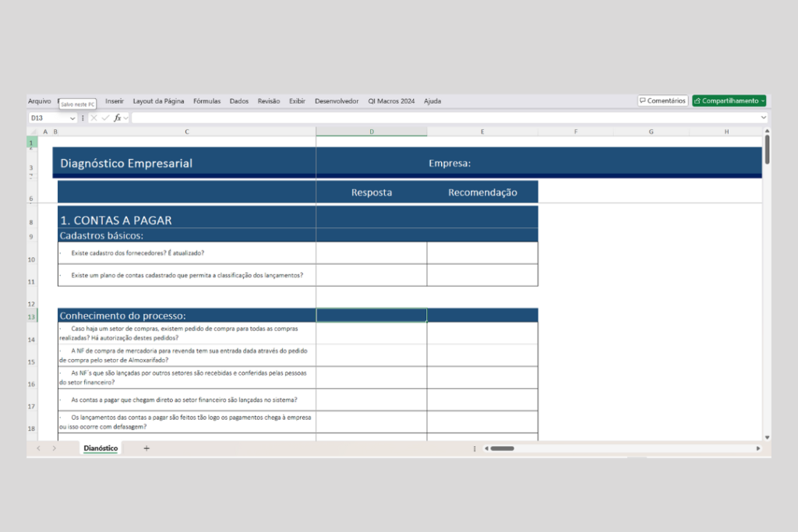Screen dimensions: 798x532
Task: Open the Name Box dropdown arrow
Action: click(72, 118)
